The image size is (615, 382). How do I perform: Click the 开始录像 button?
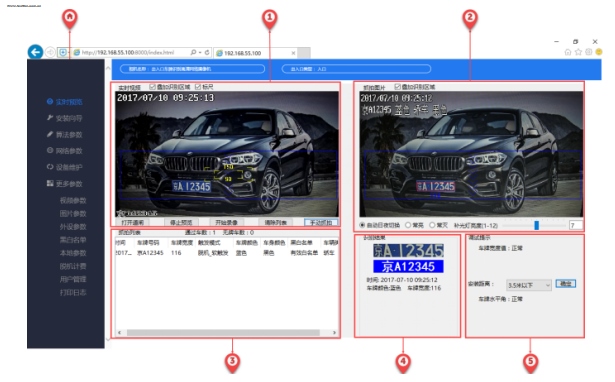226,222
